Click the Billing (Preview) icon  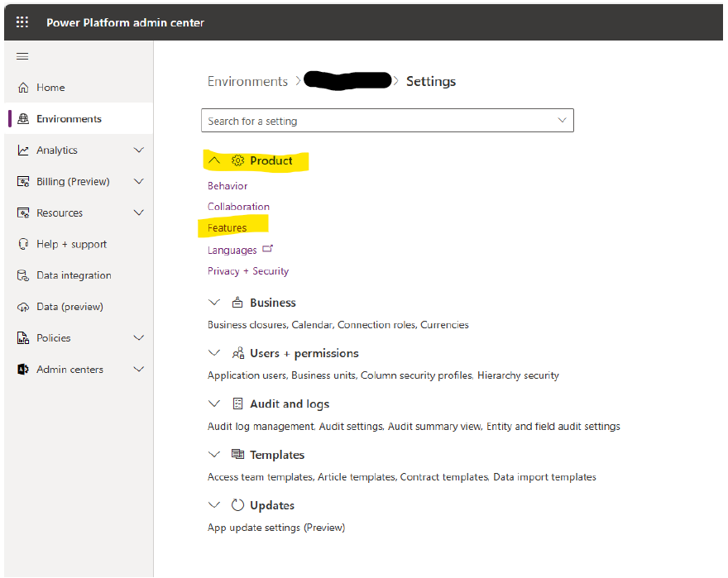[23, 182]
